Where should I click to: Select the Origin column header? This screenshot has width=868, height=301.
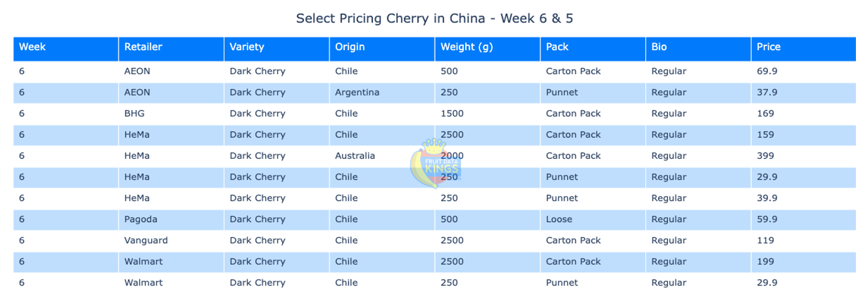tap(349, 47)
